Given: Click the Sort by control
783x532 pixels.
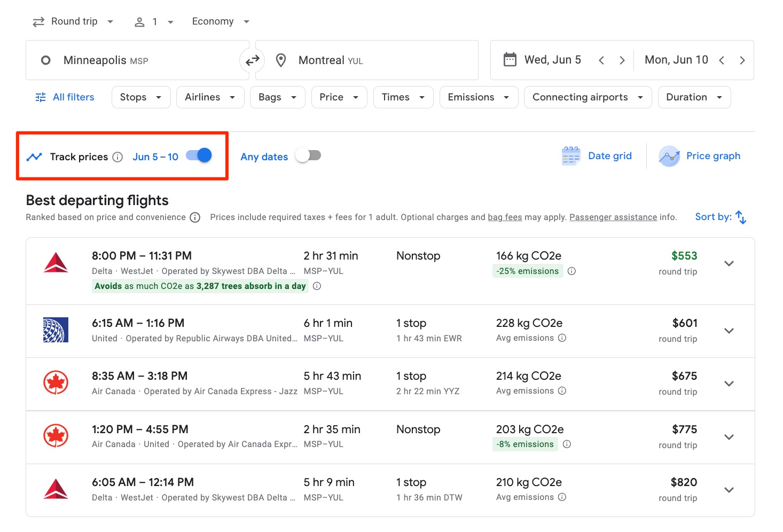Looking at the screenshot, I should [x=720, y=216].
